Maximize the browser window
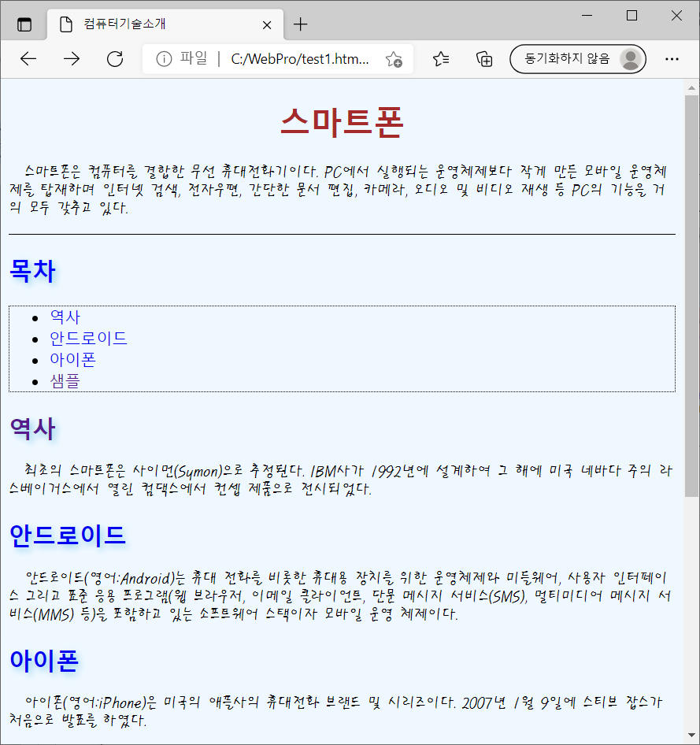This screenshot has width=700, height=745. [631, 16]
